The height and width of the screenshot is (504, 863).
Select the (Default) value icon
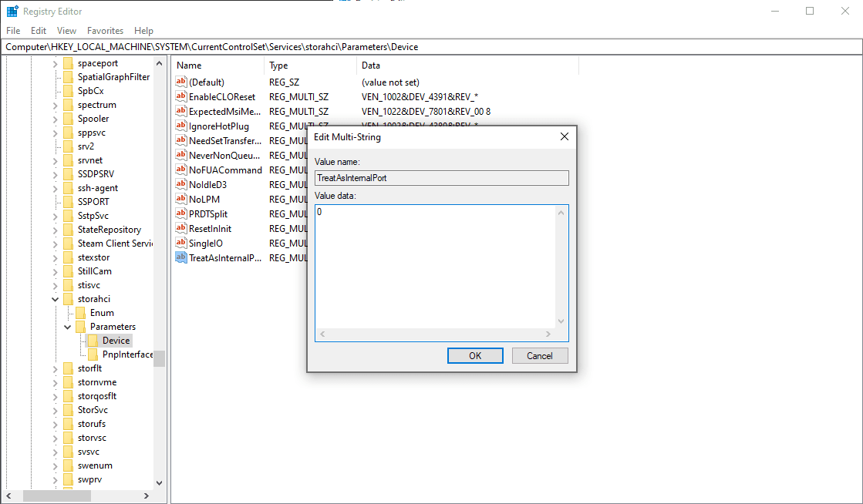pos(181,82)
